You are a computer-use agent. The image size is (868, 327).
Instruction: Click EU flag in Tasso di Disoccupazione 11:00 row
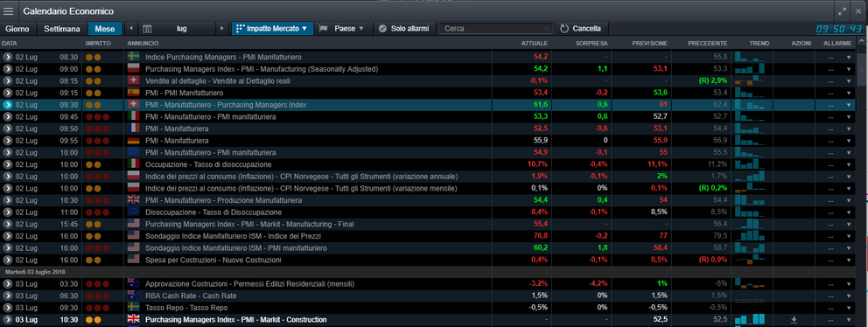point(133,212)
